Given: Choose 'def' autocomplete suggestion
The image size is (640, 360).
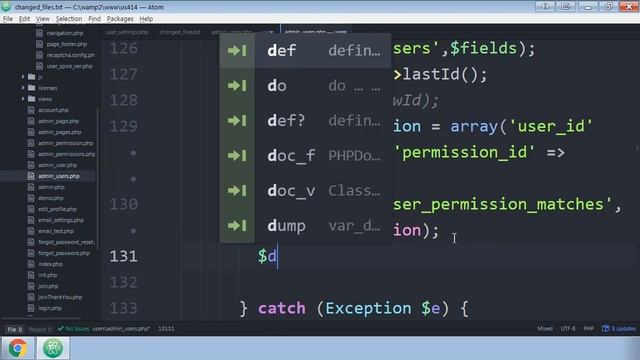Looking at the screenshot, I should pyautogui.click(x=305, y=51).
